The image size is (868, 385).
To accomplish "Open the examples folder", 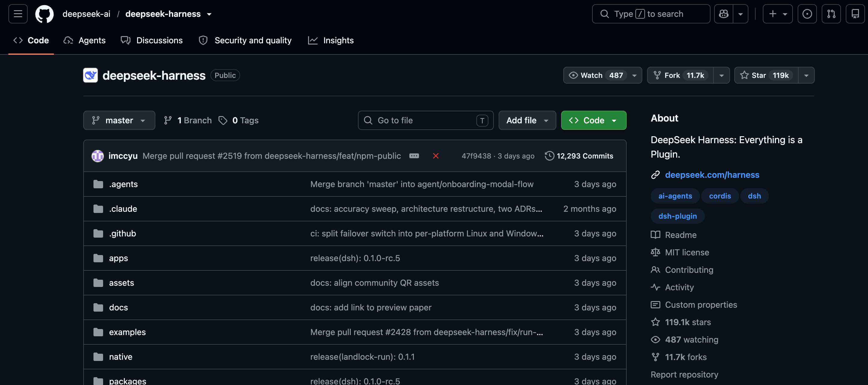I will 127,332.
